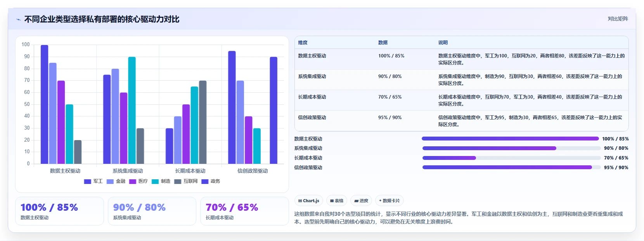Click the 100 tick on the y-axis
The width and height of the screenshot is (644, 241).
click(x=26, y=45)
